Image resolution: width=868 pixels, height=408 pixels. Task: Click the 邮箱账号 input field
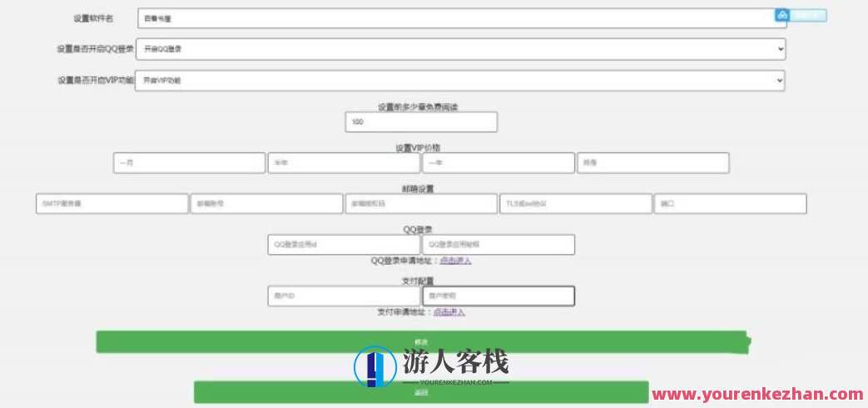(x=267, y=204)
